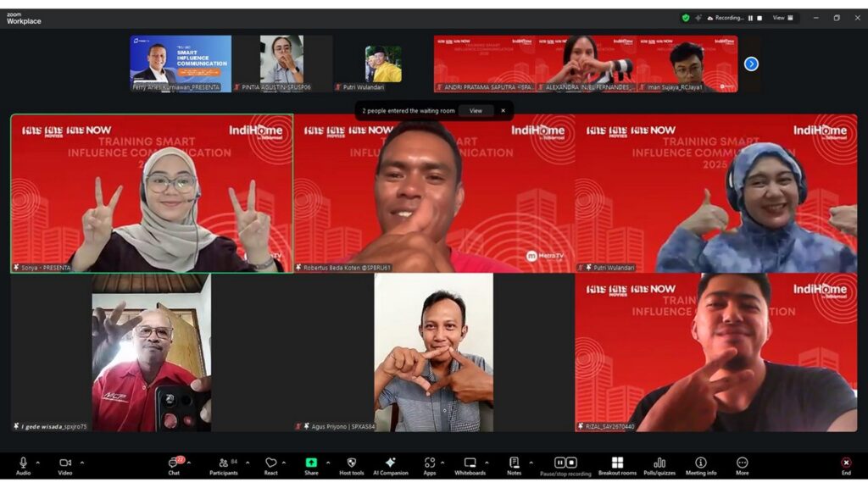Image resolution: width=868 pixels, height=488 pixels.
Task: Click the Recording... status indicator
Action: [726, 18]
